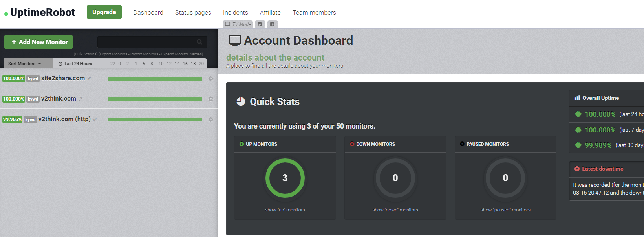
Task: Click the Up Monitors circle showing 3
Action: coord(285,178)
